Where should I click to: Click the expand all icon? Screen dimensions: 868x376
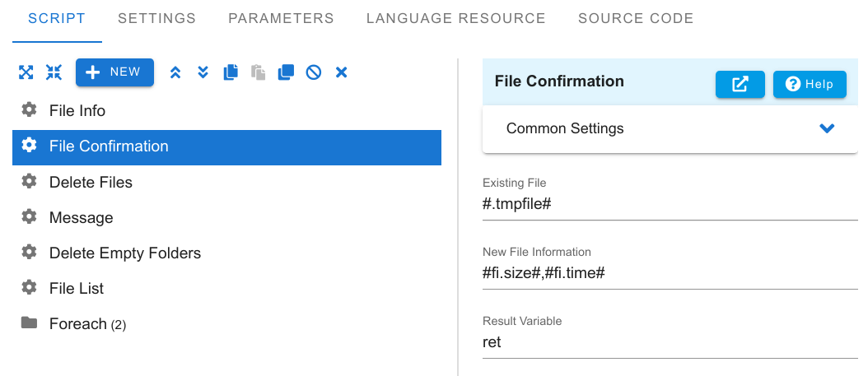pos(26,72)
